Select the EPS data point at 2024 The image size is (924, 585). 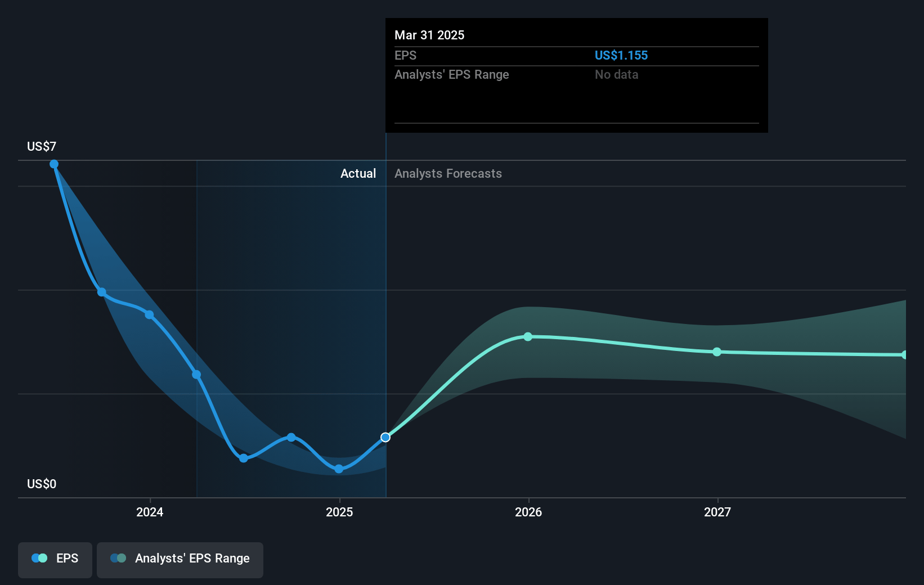click(x=149, y=314)
